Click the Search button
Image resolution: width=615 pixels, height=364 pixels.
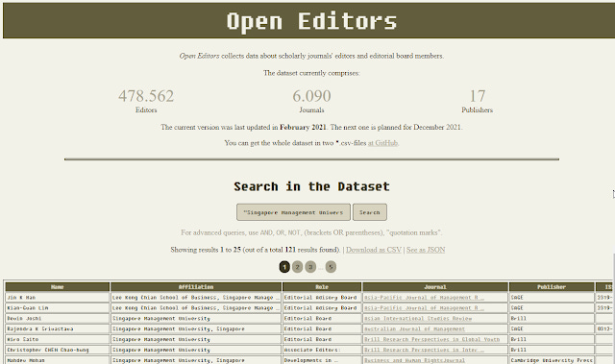[369, 212]
